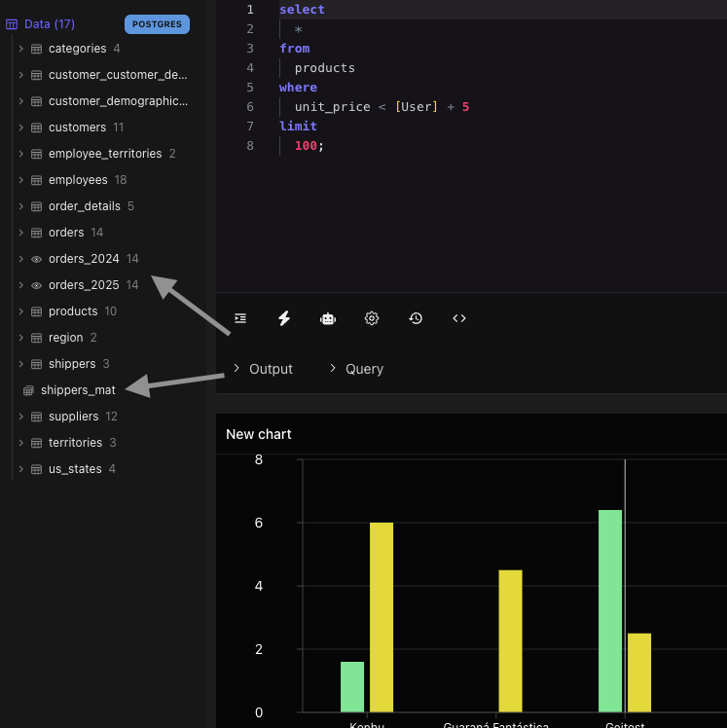Expand the shippers table chevron

pyautogui.click(x=20, y=364)
